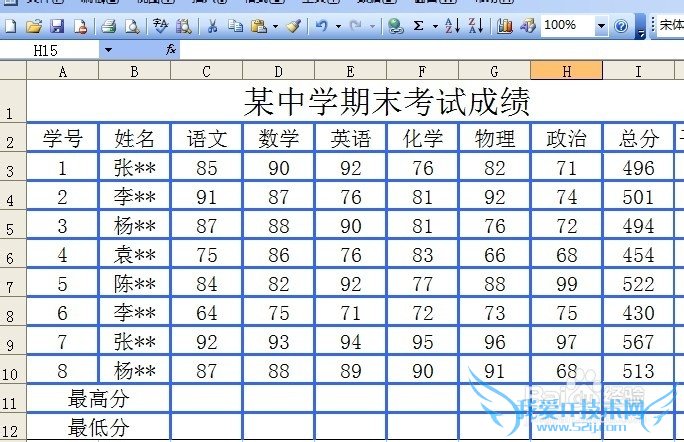Viewport: 684px width, 442px height.
Task: Click the fx insert function icon
Action: tap(171, 50)
